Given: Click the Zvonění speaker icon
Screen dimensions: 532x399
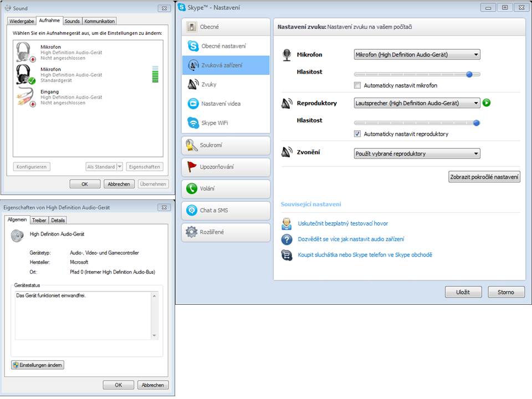Looking at the screenshot, I should (x=287, y=152).
